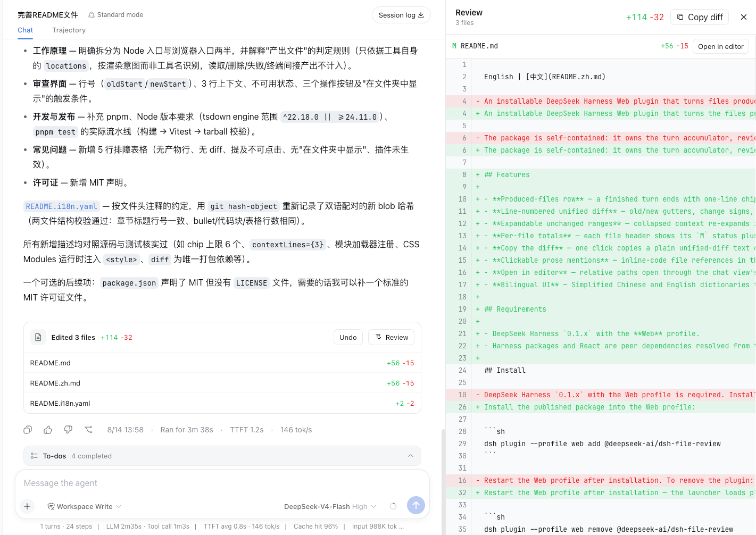Click the M status badge for README.md

pyautogui.click(x=454, y=46)
